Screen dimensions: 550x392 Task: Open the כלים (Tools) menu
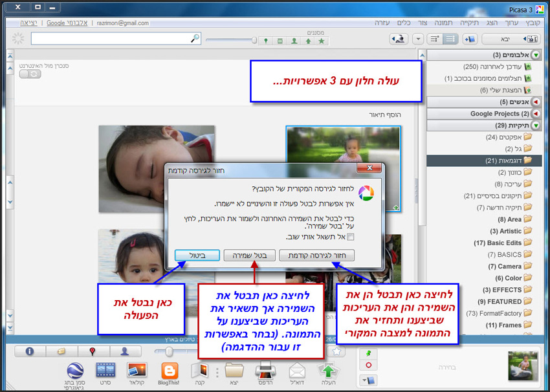[x=404, y=23]
